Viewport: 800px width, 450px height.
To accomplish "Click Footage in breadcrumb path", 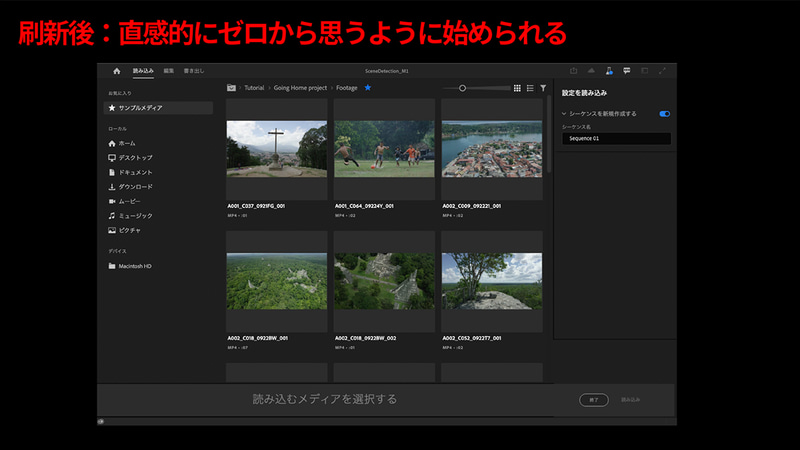I will 346,88.
